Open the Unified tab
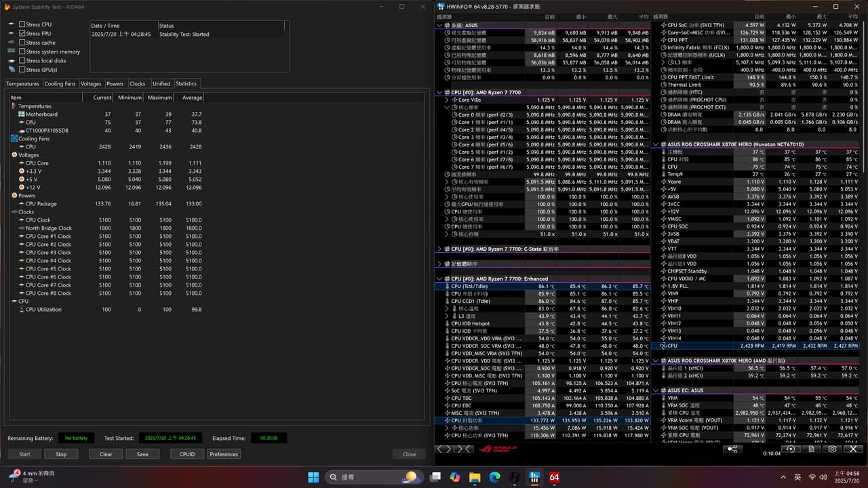This screenshot has height=488, width=868. coord(161,84)
